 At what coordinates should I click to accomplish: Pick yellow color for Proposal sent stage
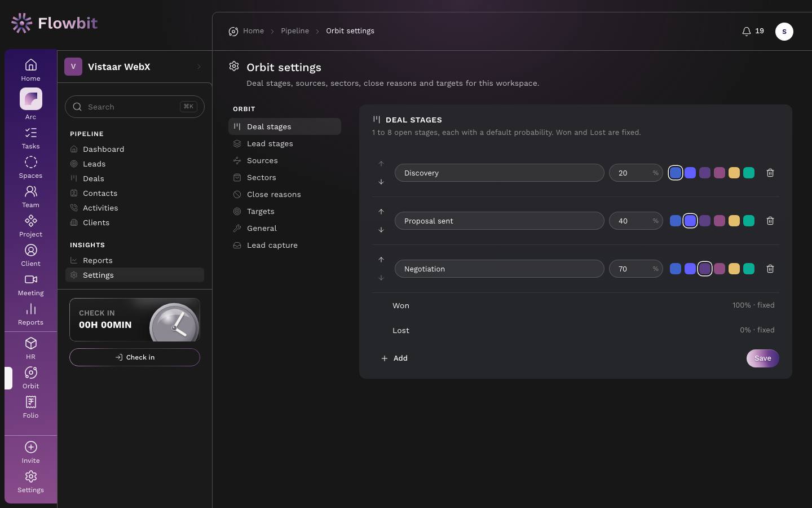(734, 221)
